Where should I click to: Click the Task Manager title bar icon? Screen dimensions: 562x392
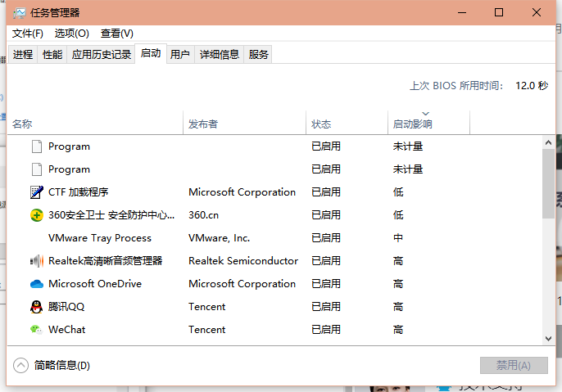point(20,13)
